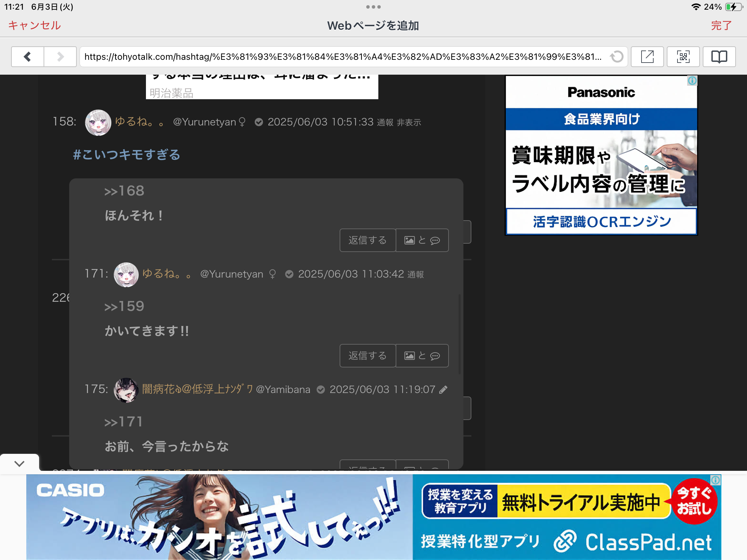Screen dimensions: 747x560
Task: Click Casio banner ad info icon
Action: click(x=716, y=480)
